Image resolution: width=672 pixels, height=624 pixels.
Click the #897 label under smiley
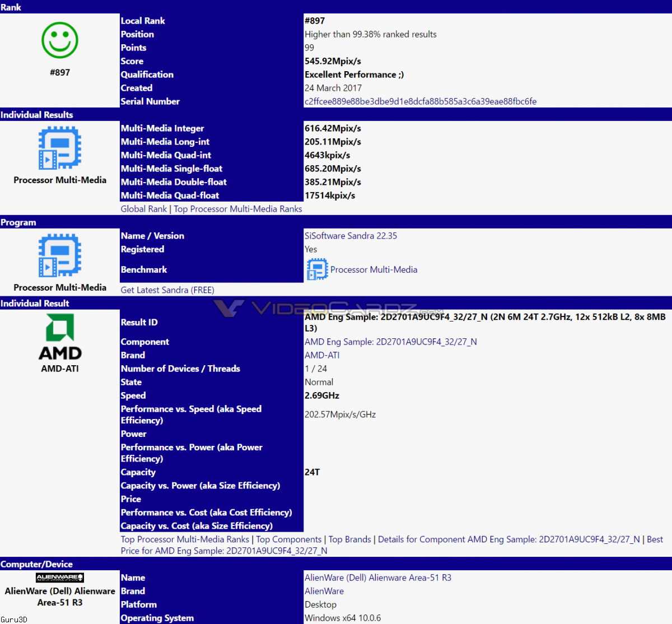60,72
